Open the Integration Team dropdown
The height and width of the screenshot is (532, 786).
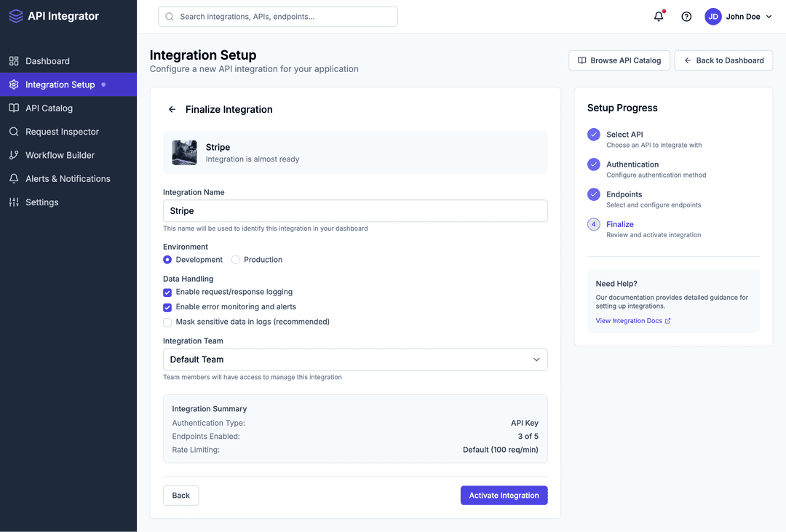point(354,359)
